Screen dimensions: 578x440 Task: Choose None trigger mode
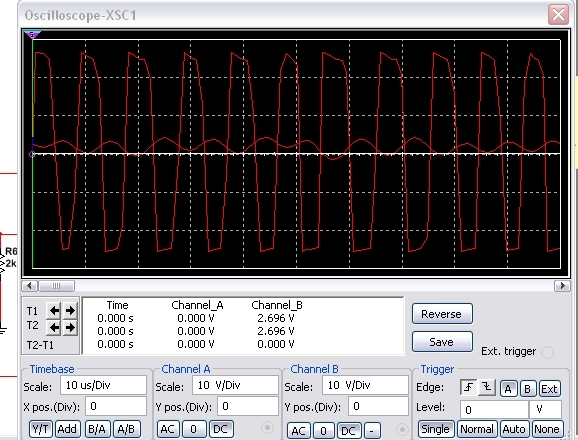coord(547,429)
